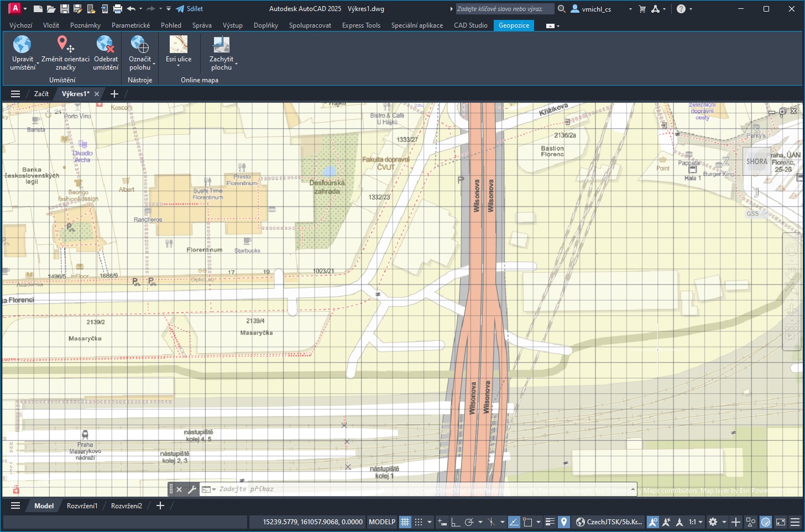Click the Geographic location marker status icon
805x532 pixels.
click(563, 522)
